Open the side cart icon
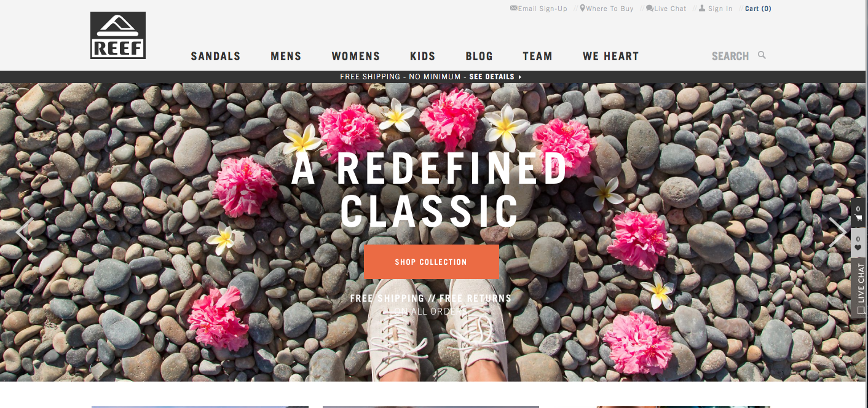The height and width of the screenshot is (408, 868). click(x=858, y=213)
